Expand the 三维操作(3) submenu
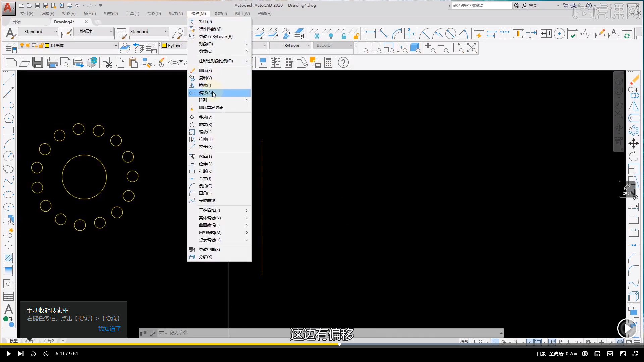Image resolution: width=644 pixels, height=362 pixels. (219, 210)
